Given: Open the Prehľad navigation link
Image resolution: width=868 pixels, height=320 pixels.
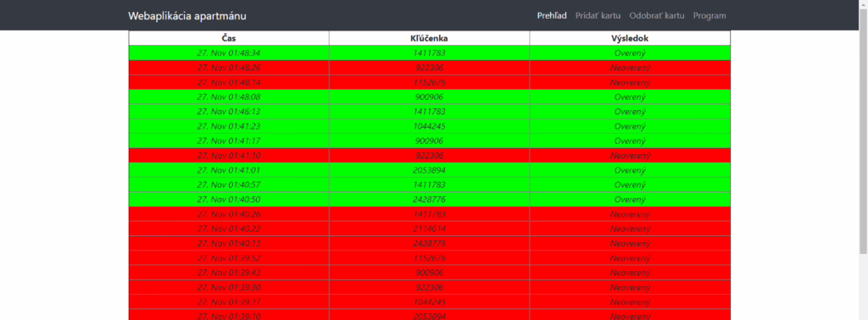Looking at the screenshot, I should (551, 15).
